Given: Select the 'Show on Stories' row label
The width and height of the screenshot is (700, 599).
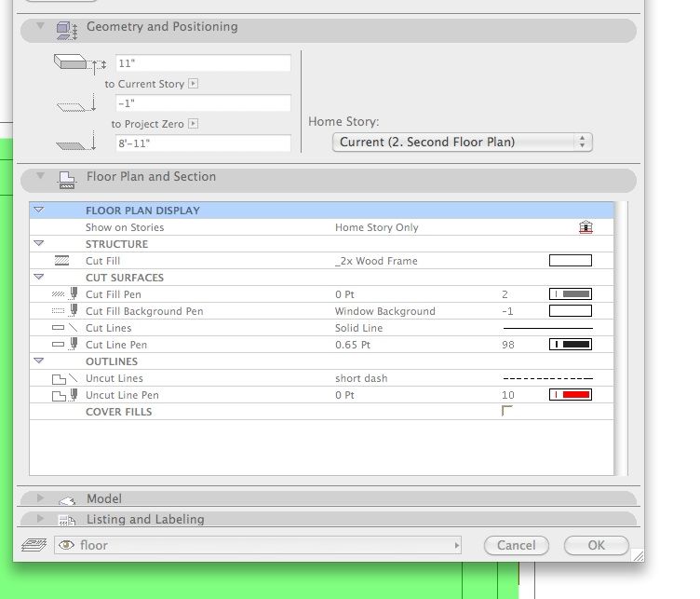Looking at the screenshot, I should pyautogui.click(x=125, y=227).
